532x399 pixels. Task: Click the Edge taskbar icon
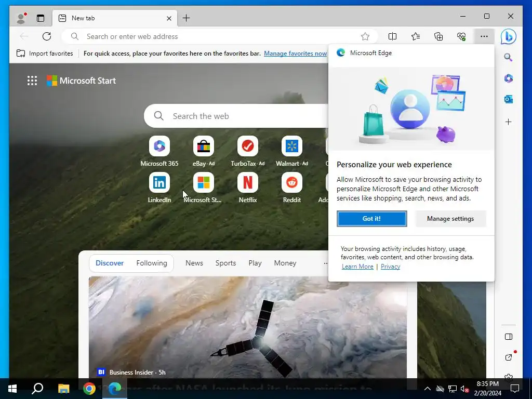click(115, 389)
